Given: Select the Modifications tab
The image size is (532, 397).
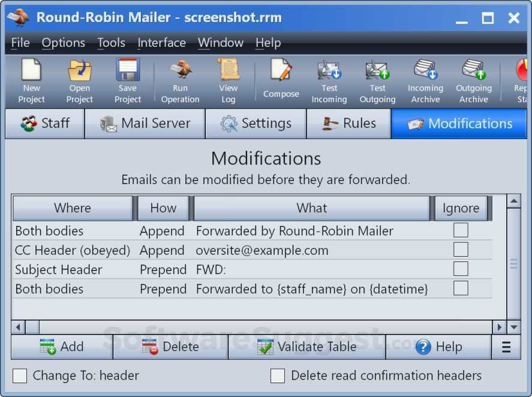Looking at the screenshot, I should tap(459, 124).
